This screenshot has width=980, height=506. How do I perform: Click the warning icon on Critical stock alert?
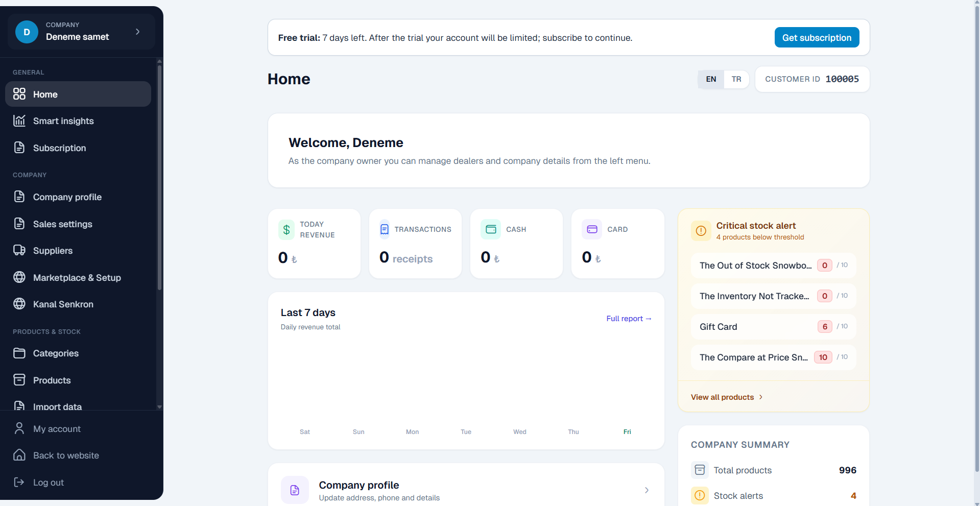[x=701, y=231]
